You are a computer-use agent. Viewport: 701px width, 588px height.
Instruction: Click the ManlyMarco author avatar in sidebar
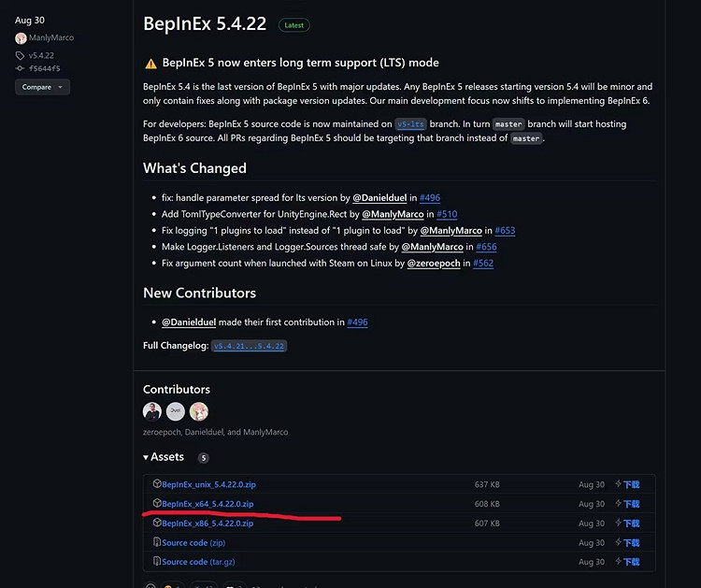[21, 38]
